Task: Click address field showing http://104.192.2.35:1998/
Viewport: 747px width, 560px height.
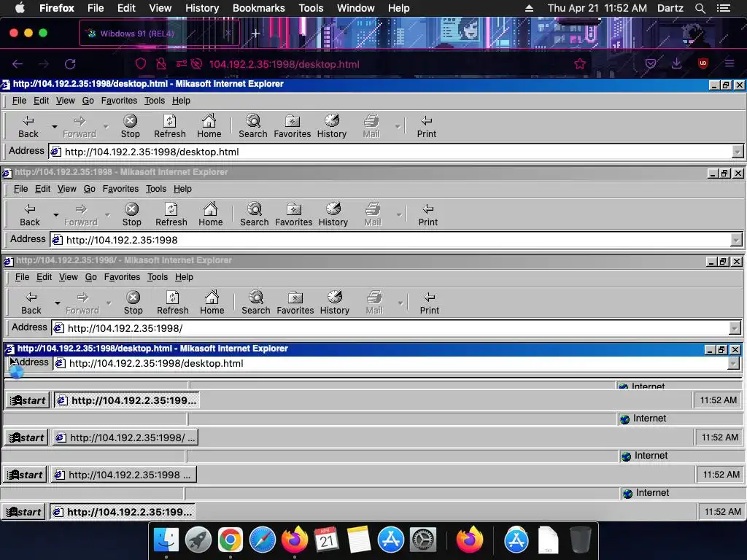Action: coord(390,328)
